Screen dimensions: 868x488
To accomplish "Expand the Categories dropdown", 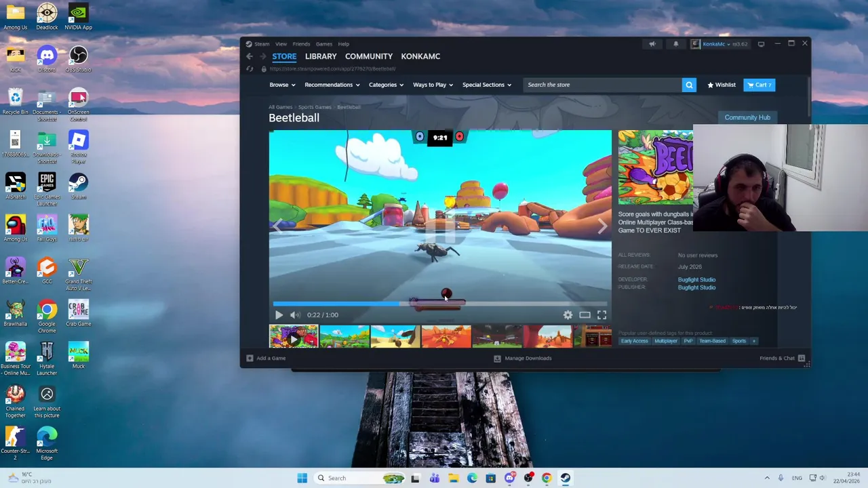I will 386,85.
